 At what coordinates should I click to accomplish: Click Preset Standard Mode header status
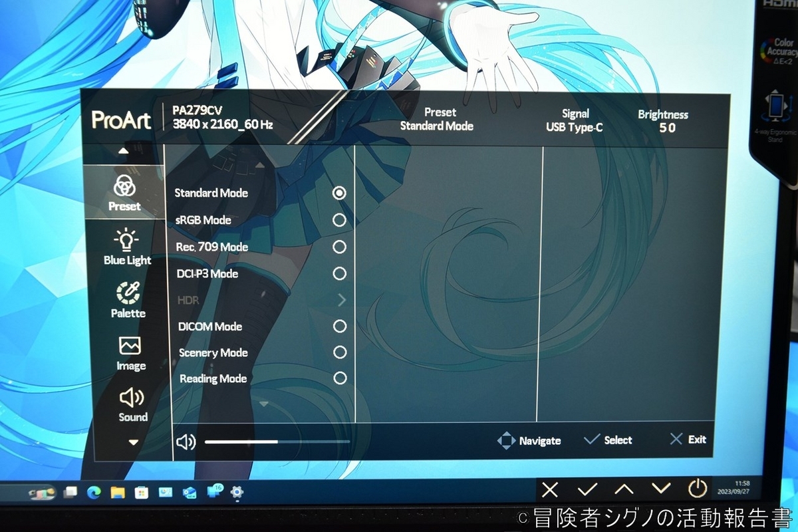point(438,119)
